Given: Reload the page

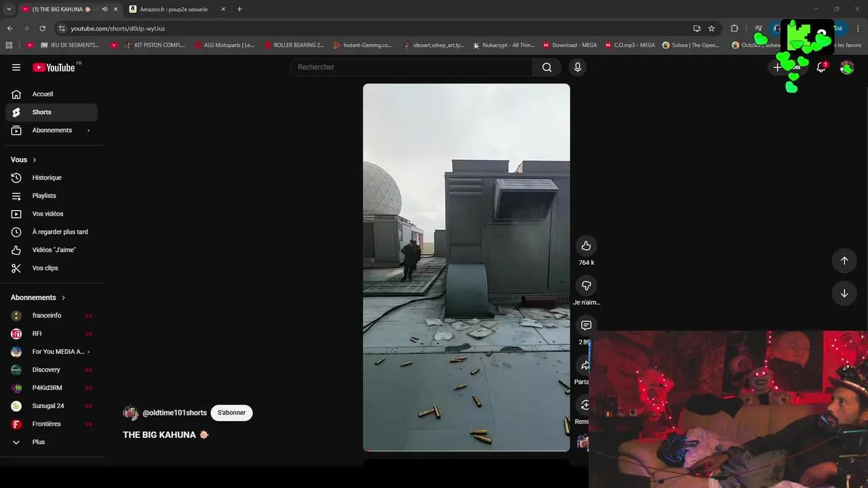Looking at the screenshot, I should (42, 28).
